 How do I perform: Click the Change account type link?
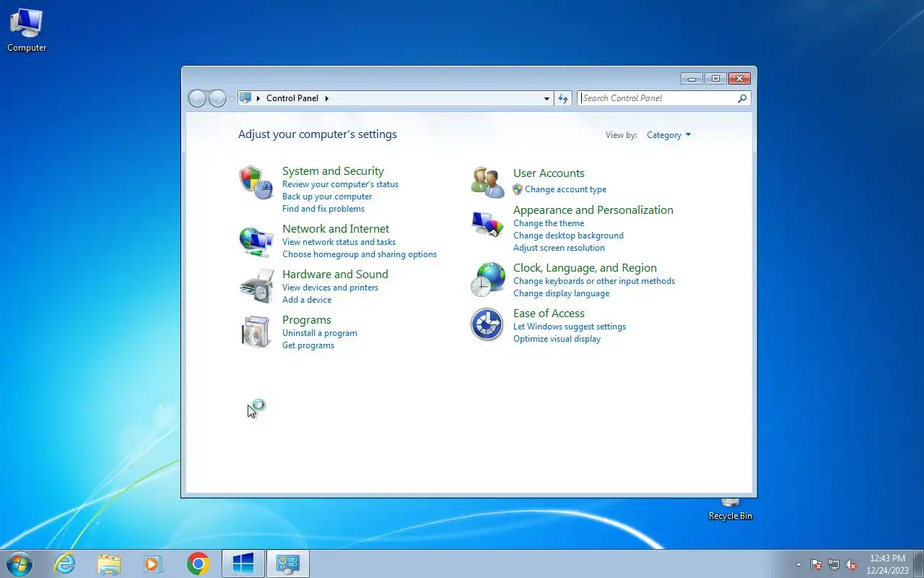point(565,189)
